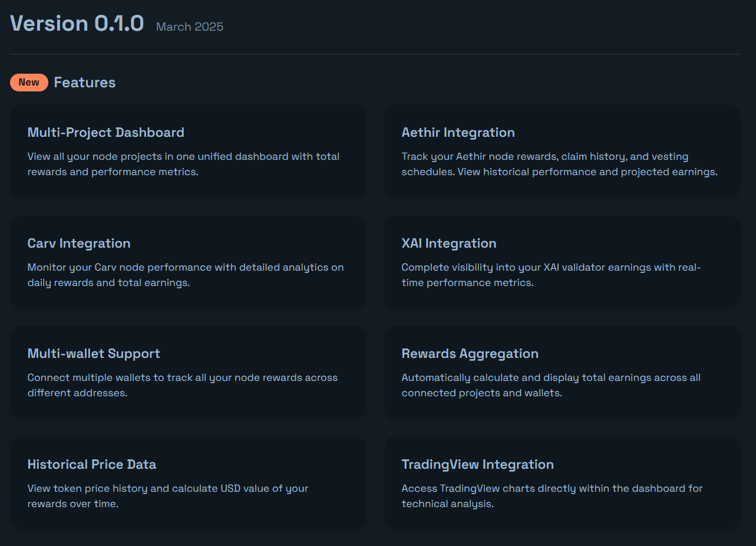Click the Multi-wallet Support card title
Image resolution: width=756 pixels, height=546 pixels.
click(x=94, y=354)
